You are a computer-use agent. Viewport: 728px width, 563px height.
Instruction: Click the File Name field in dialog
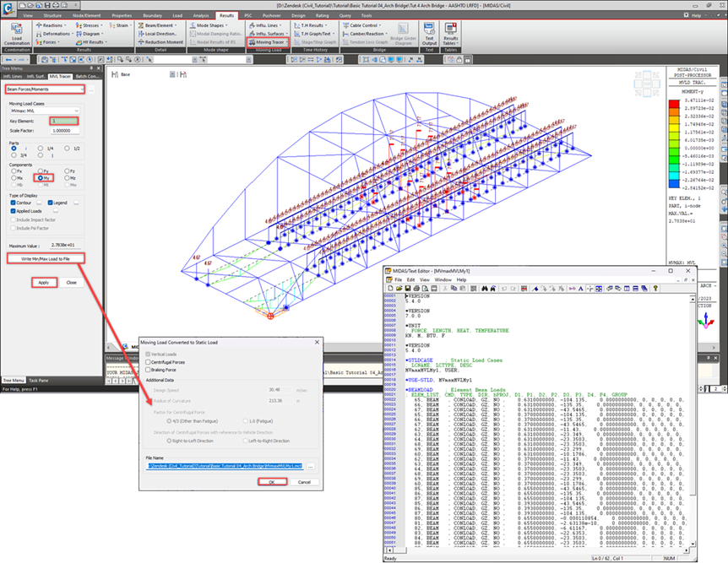[x=225, y=466]
